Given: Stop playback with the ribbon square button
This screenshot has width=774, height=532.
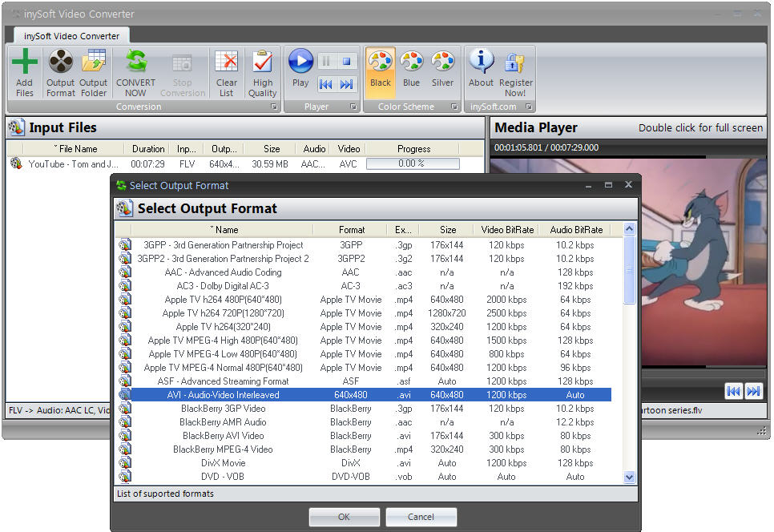Looking at the screenshot, I should pos(346,61).
